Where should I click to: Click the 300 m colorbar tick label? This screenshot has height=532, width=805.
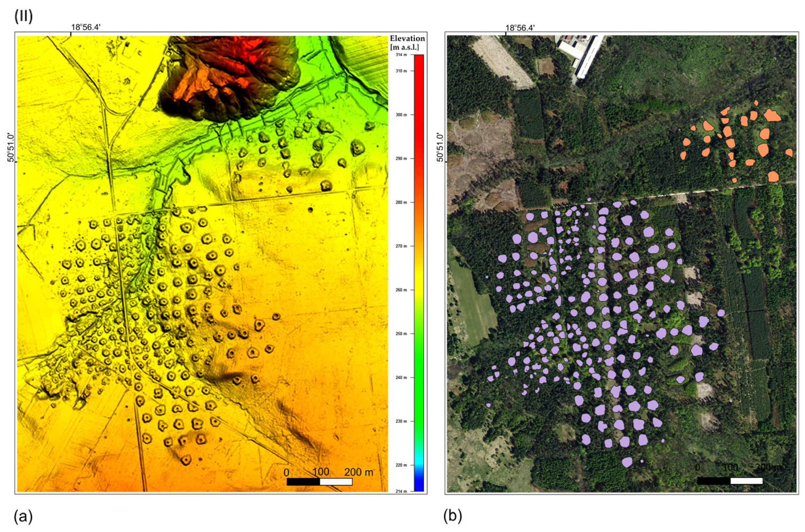tap(401, 115)
